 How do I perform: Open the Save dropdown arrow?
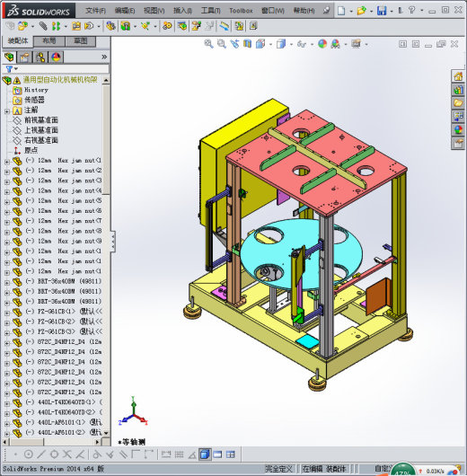391,12
